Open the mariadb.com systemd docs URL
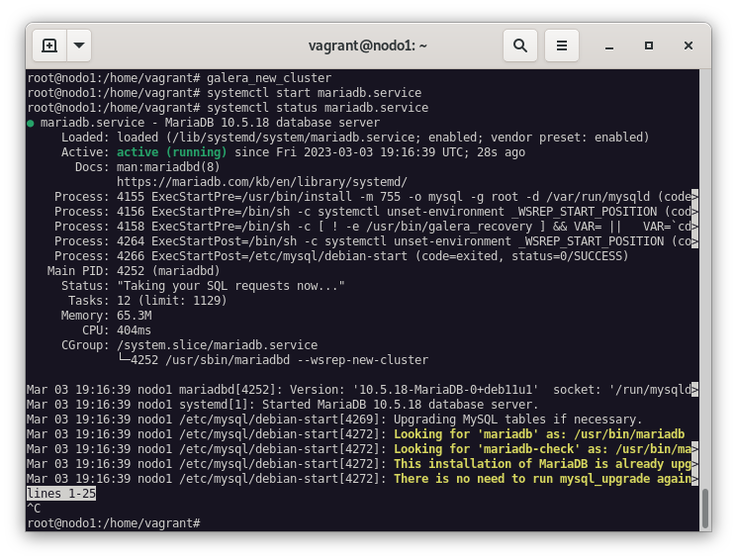The image size is (737, 560). pos(261,182)
